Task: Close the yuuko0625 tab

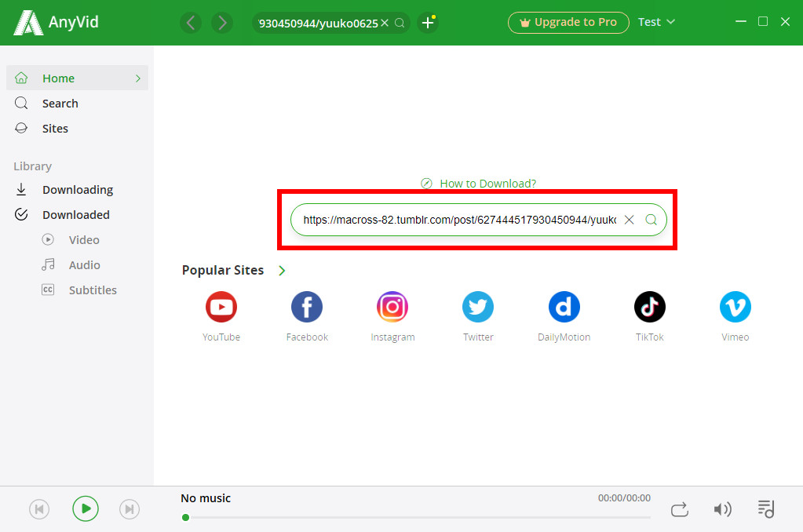Action: (x=385, y=23)
